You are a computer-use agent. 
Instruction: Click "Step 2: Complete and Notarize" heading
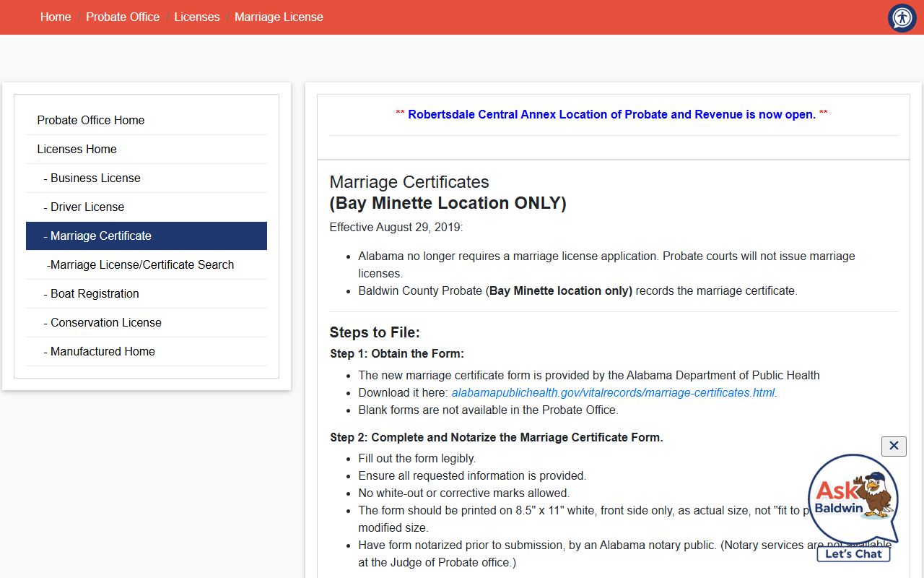pyautogui.click(x=497, y=437)
